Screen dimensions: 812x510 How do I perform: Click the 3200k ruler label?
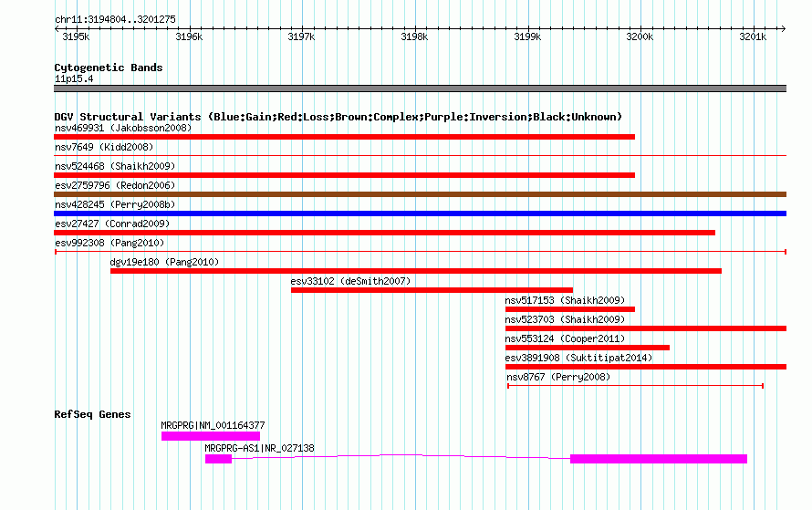[x=640, y=36]
